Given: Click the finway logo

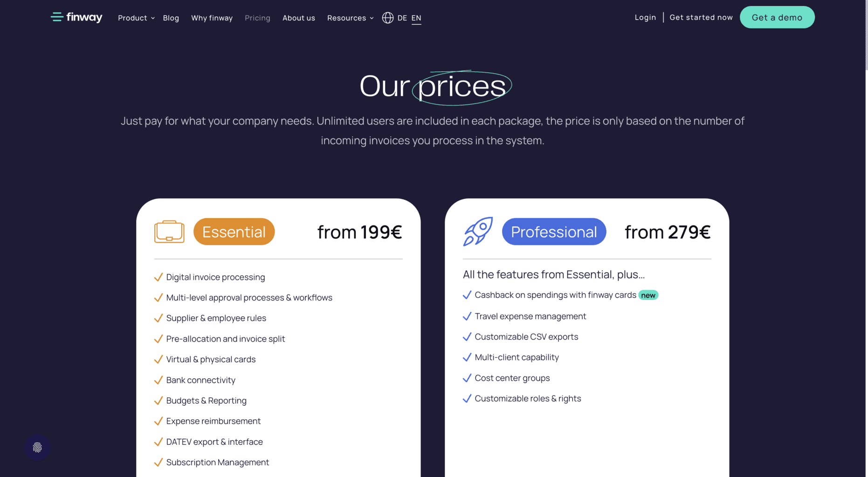Looking at the screenshot, I should pos(76,17).
